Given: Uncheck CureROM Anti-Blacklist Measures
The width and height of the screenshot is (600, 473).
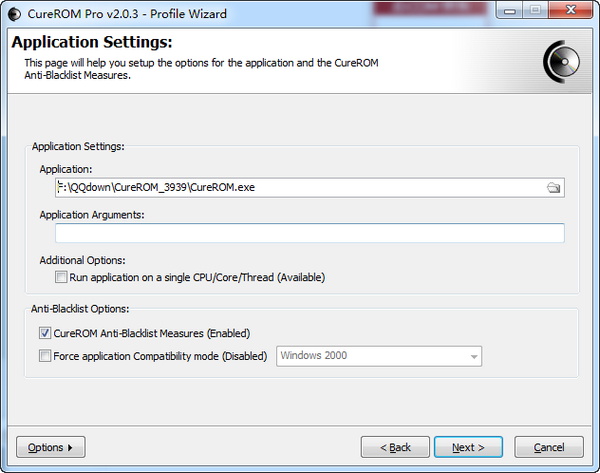Looking at the screenshot, I should pyautogui.click(x=45, y=333).
